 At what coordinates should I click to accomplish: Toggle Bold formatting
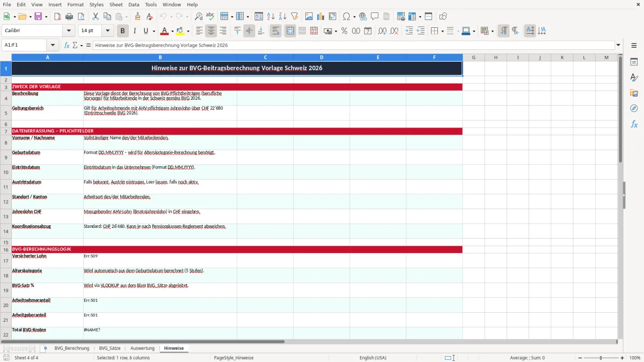(122, 31)
